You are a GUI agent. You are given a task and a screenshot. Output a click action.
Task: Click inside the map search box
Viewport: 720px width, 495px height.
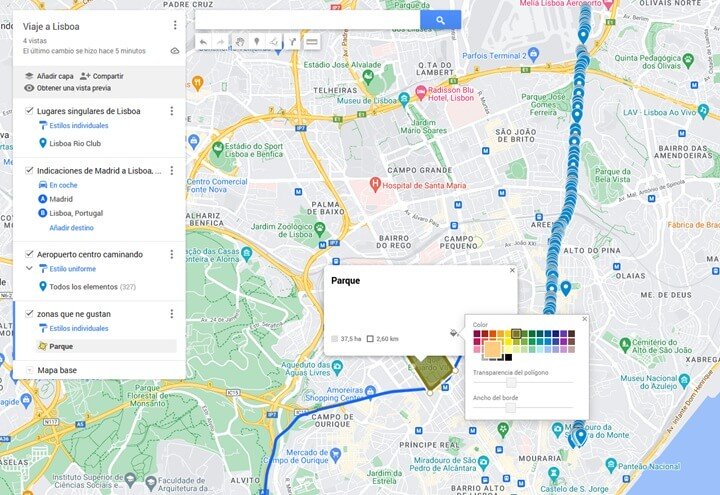click(308, 20)
